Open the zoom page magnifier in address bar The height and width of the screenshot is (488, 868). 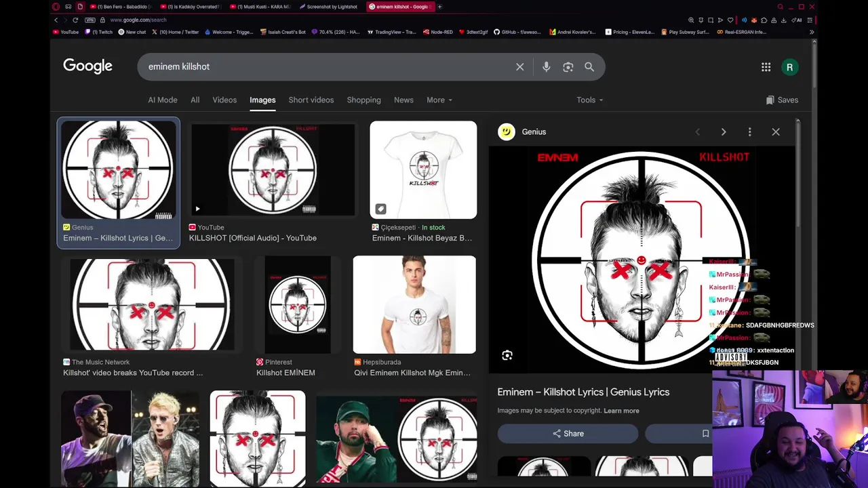[x=691, y=20]
